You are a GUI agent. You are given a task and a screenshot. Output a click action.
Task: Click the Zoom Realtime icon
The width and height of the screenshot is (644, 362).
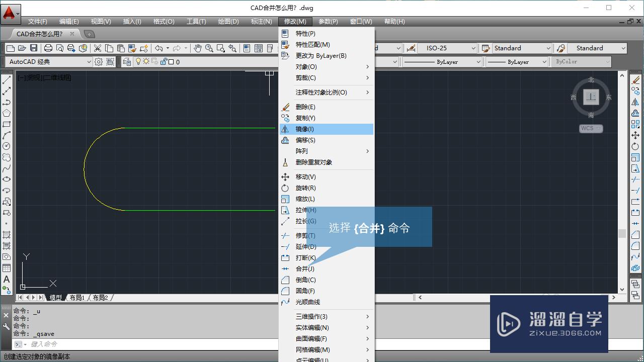coord(209,48)
